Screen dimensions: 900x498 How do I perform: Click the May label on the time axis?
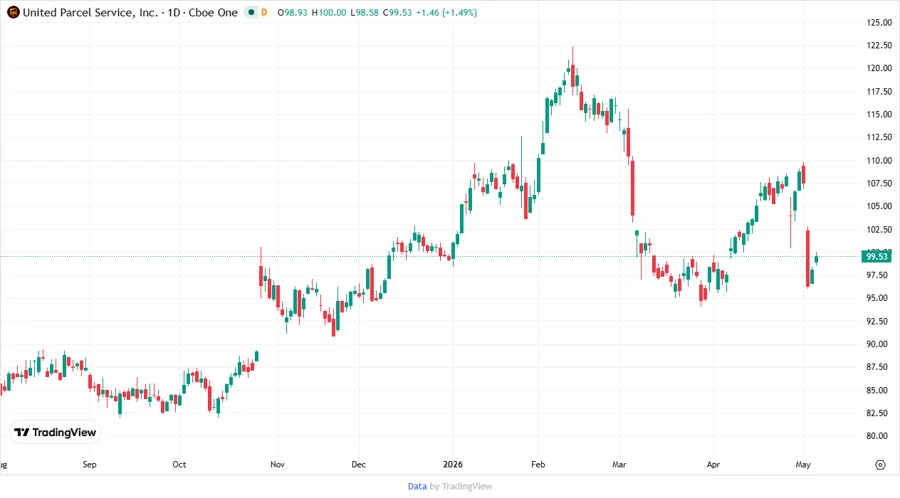pos(803,465)
